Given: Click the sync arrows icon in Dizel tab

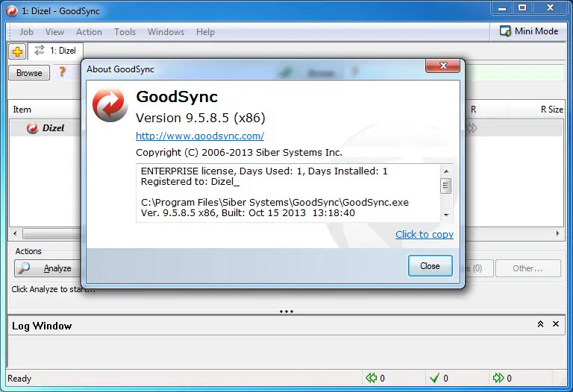Looking at the screenshot, I should pyautogui.click(x=40, y=51).
